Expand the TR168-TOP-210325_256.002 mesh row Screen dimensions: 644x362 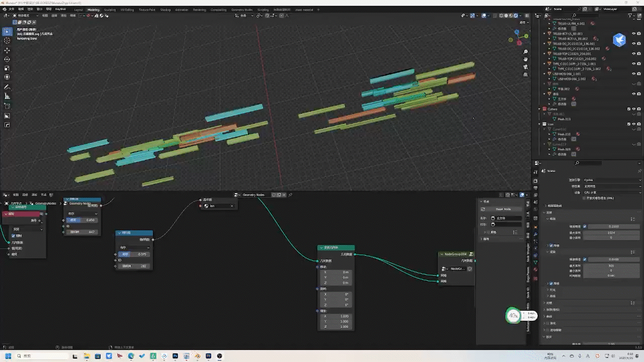point(549,59)
